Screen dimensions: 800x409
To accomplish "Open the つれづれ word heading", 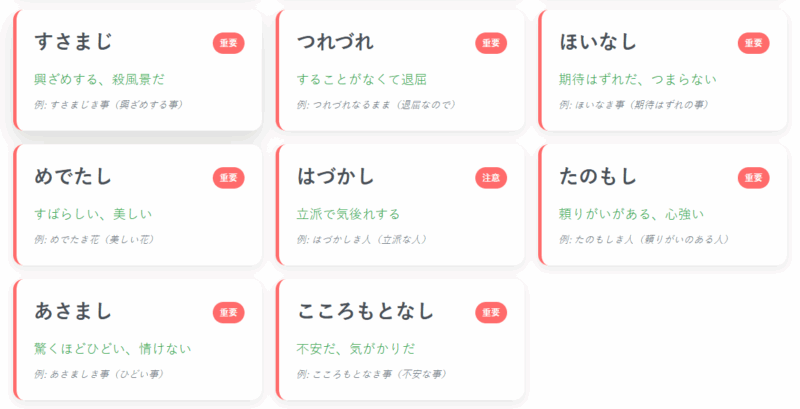I will (336, 42).
